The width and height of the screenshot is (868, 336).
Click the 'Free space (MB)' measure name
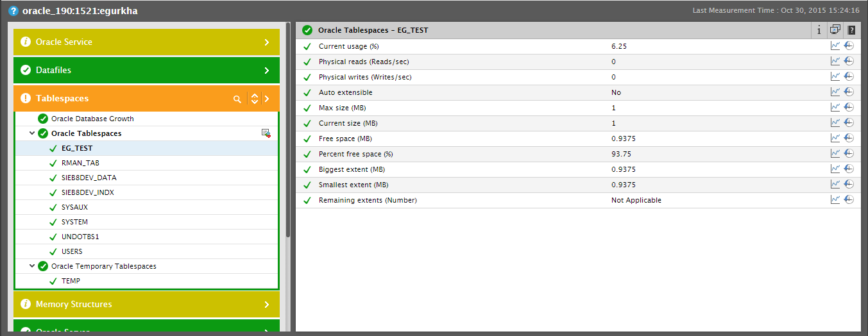(345, 139)
